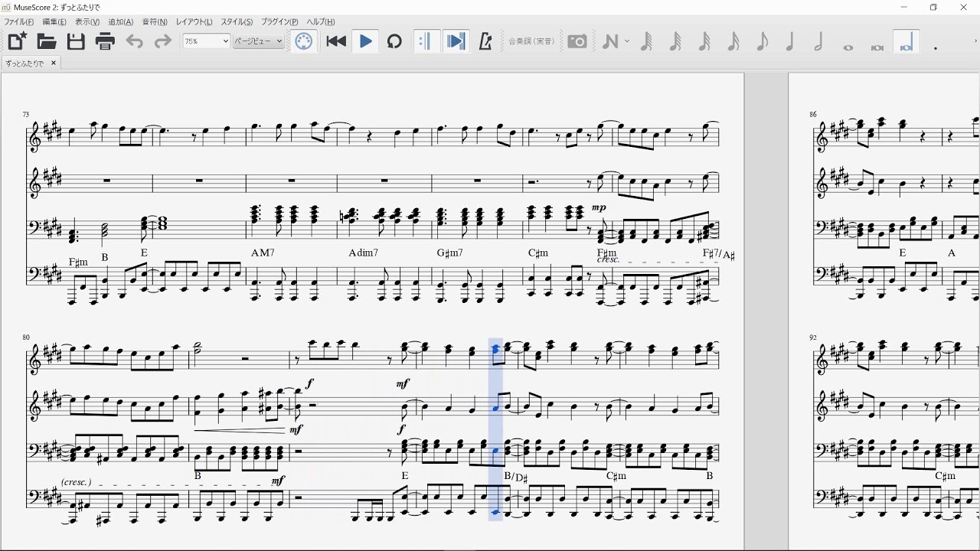Expand the note input mode dropdown arrow
Viewport: 980px width, 551px height.
click(x=628, y=41)
